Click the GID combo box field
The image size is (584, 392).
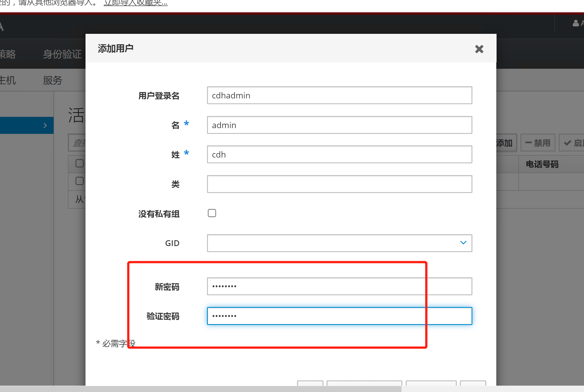point(340,243)
